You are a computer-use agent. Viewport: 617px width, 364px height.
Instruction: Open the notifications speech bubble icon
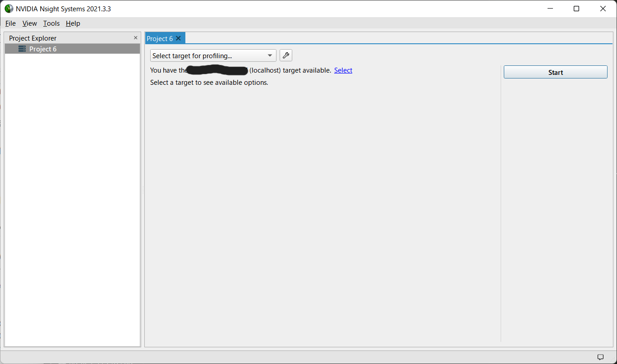600,357
